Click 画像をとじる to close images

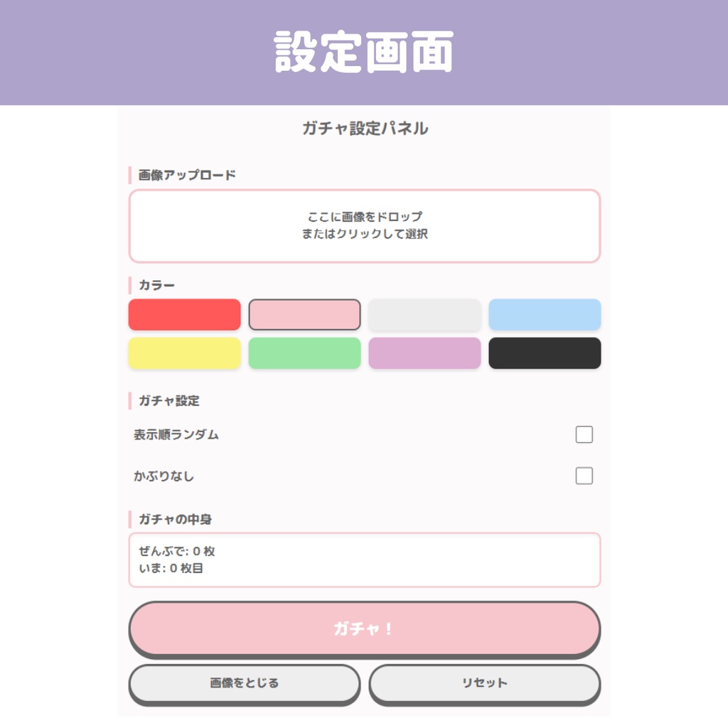245,682
